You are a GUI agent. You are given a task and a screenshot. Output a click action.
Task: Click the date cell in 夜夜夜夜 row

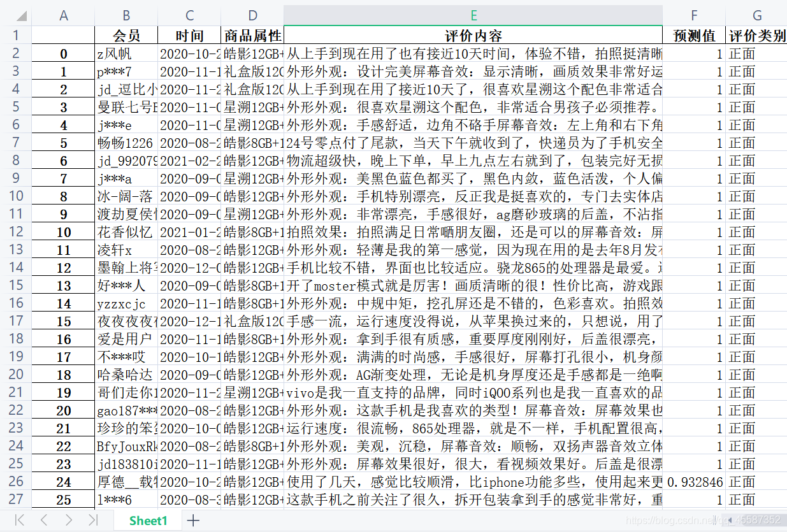[189, 321]
